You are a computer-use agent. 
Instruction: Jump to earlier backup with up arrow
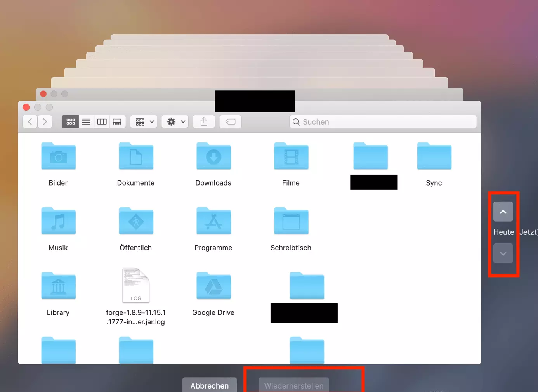[x=503, y=212]
